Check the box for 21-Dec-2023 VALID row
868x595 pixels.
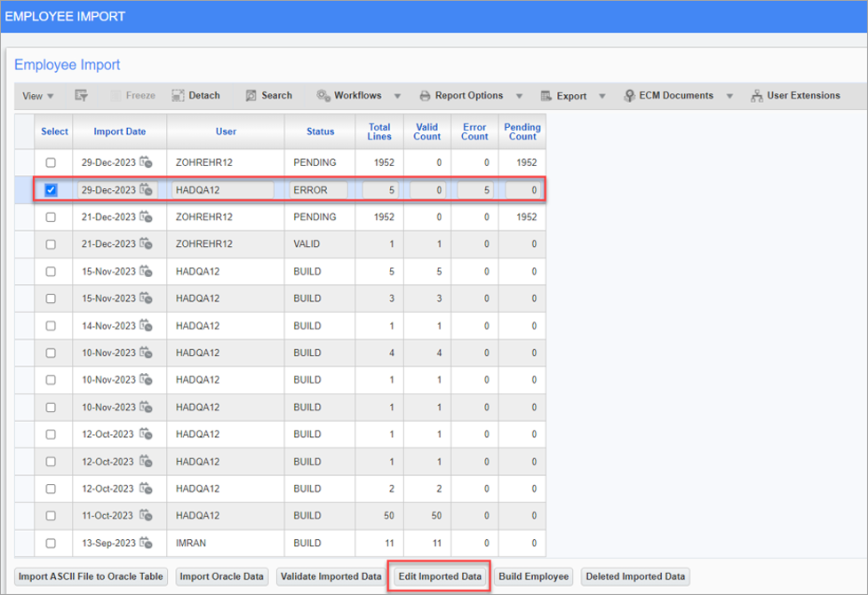point(51,244)
